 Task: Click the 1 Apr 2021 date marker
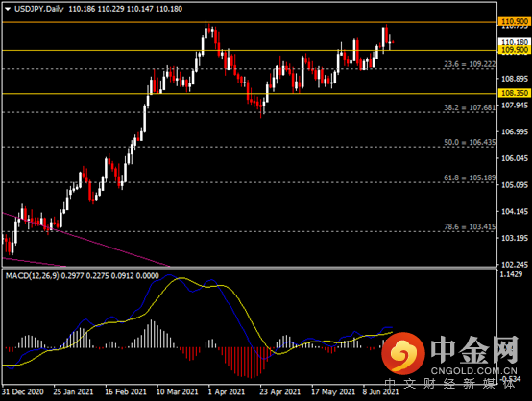point(227,392)
